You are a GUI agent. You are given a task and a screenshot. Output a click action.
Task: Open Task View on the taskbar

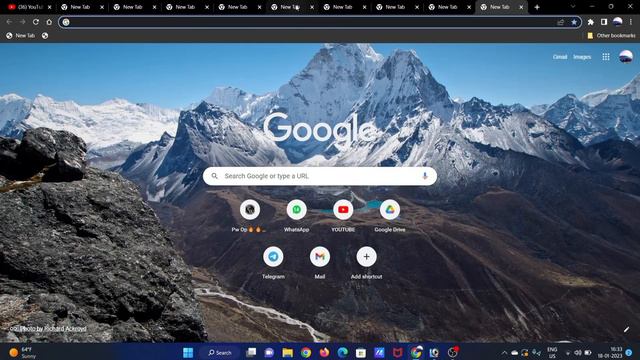click(x=251, y=352)
